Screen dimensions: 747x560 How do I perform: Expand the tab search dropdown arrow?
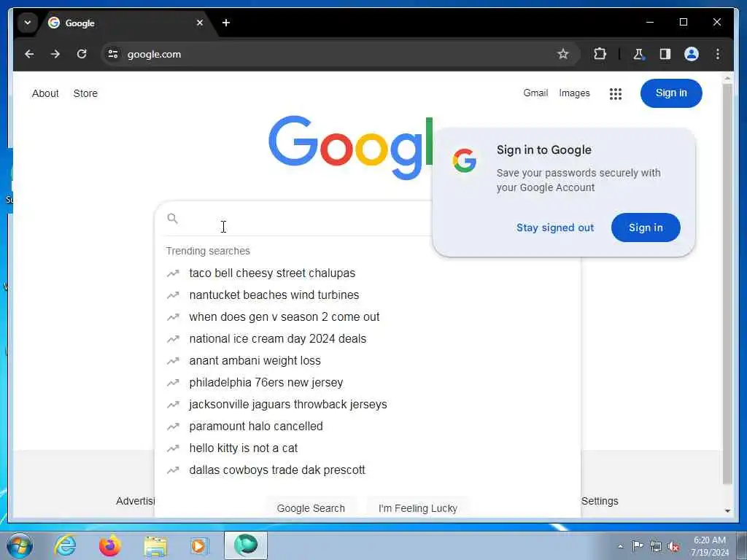(x=28, y=23)
